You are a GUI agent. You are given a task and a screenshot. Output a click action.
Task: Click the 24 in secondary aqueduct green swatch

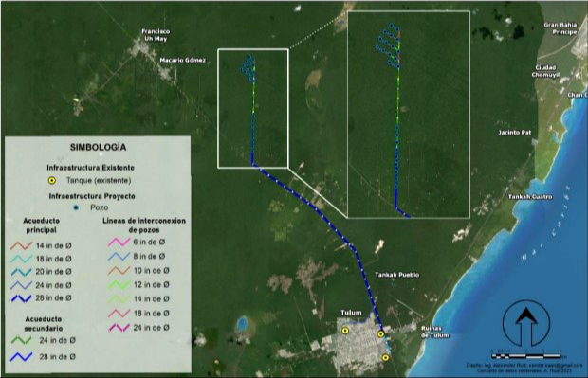22,340
